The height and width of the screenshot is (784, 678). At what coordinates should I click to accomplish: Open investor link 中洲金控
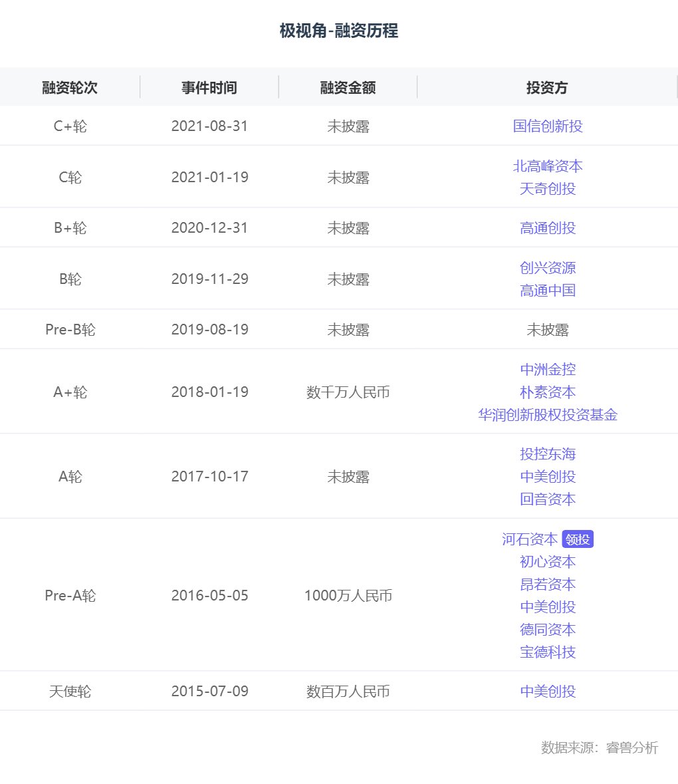[548, 370]
